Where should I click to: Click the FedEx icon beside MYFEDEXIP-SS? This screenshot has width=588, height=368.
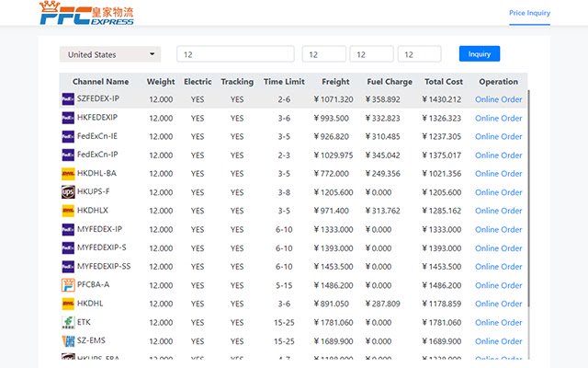(68, 266)
